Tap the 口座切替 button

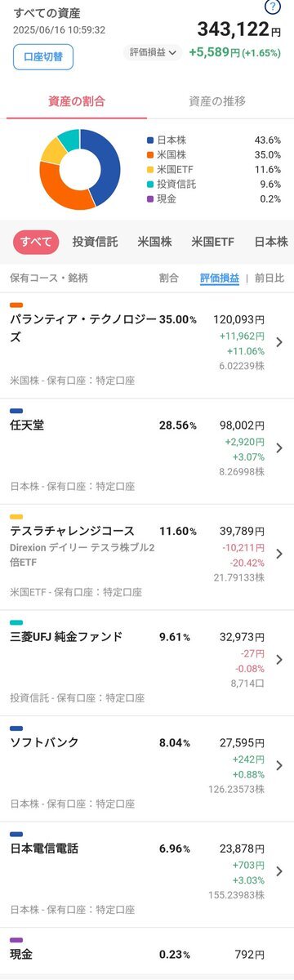(x=43, y=57)
